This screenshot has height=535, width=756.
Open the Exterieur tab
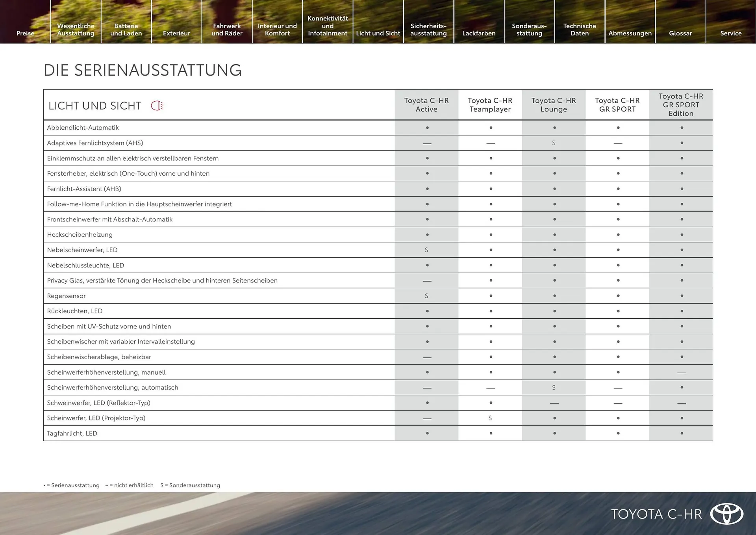pyautogui.click(x=176, y=33)
